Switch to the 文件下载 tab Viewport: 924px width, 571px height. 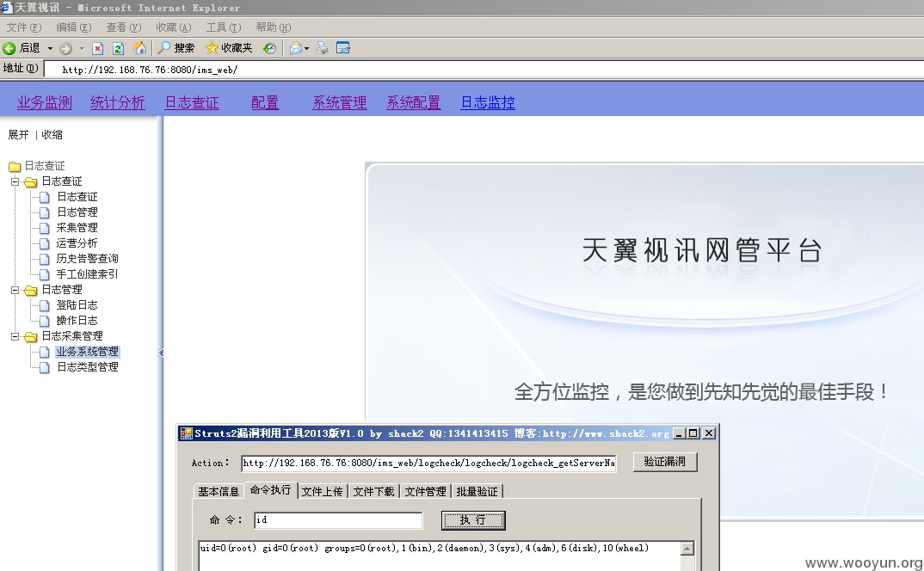(x=373, y=491)
